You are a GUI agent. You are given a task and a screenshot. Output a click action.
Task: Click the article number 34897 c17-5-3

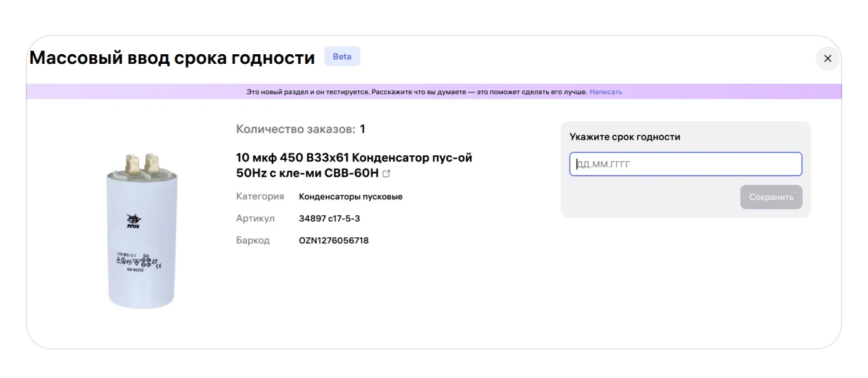[x=329, y=219]
